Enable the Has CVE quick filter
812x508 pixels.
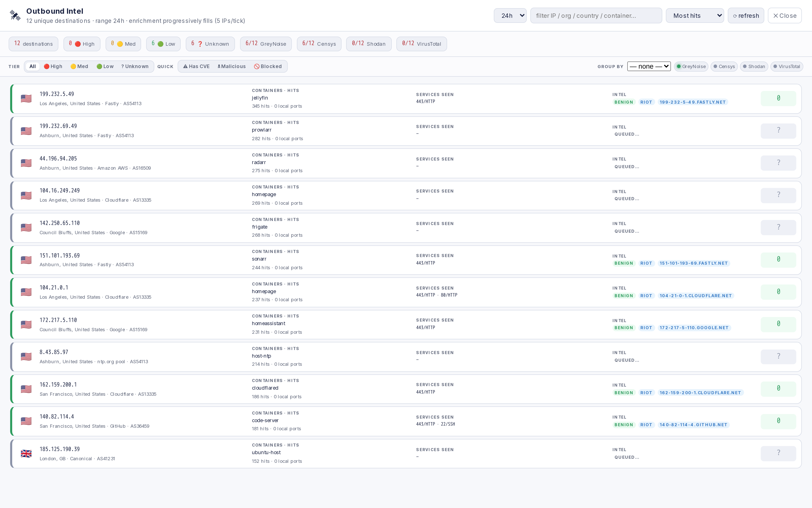tap(196, 67)
